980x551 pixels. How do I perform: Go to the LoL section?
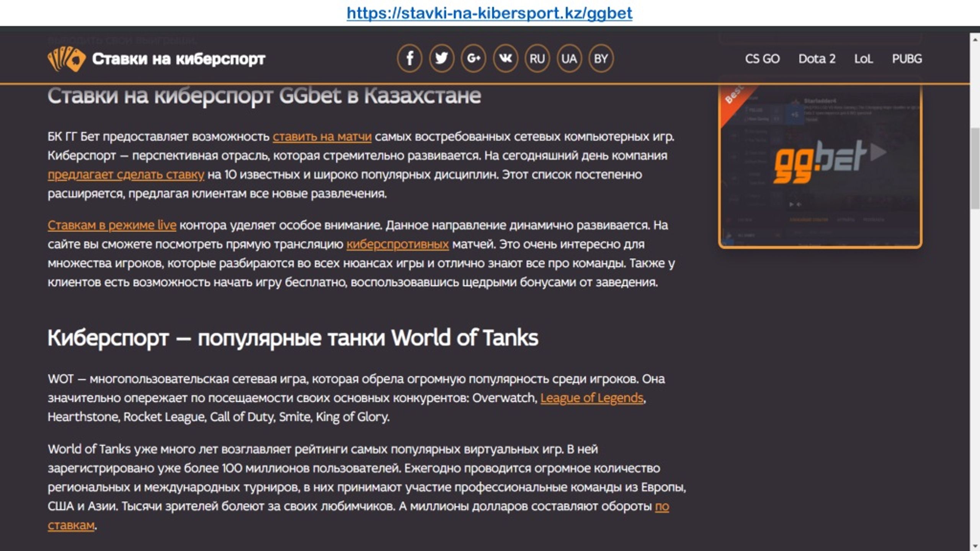[864, 59]
